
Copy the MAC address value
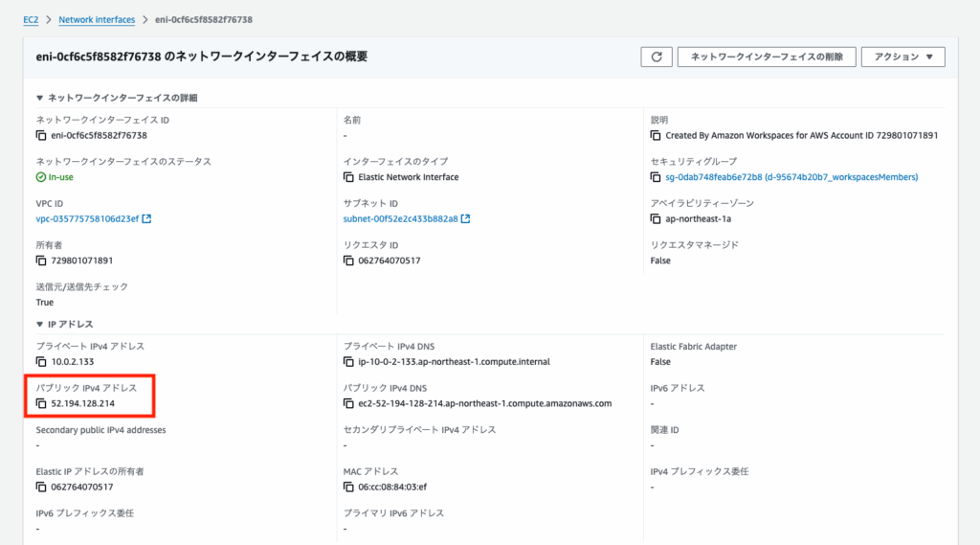coord(349,488)
